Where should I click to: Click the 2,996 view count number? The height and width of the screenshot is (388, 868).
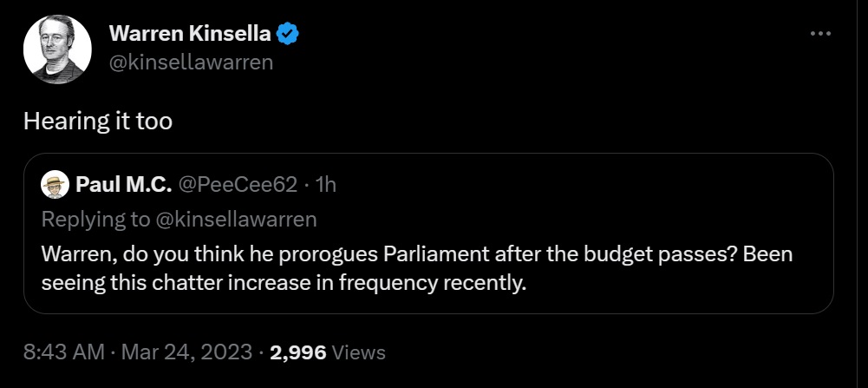coord(297,352)
